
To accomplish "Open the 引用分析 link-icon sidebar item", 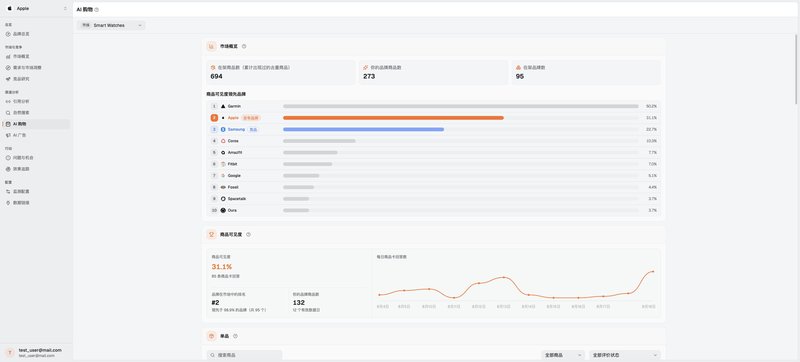I will [36, 101].
